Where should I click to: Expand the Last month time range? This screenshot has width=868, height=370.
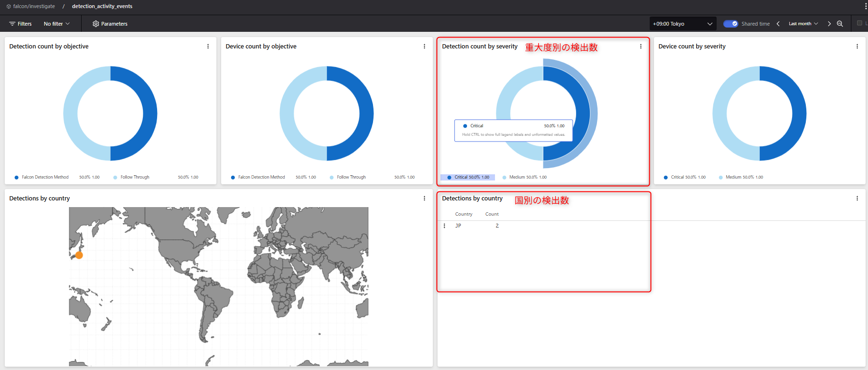pos(803,24)
